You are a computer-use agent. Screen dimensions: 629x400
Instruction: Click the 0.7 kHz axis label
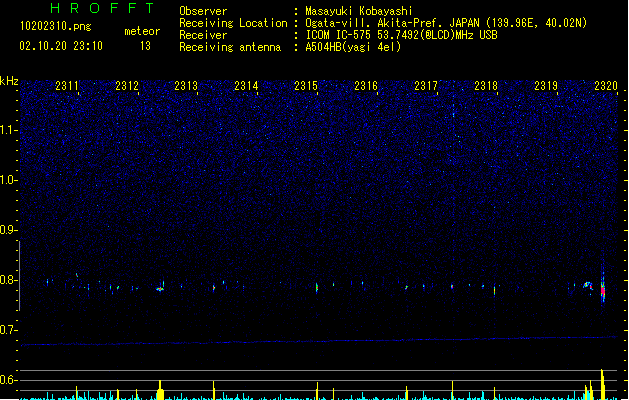(x=8, y=330)
